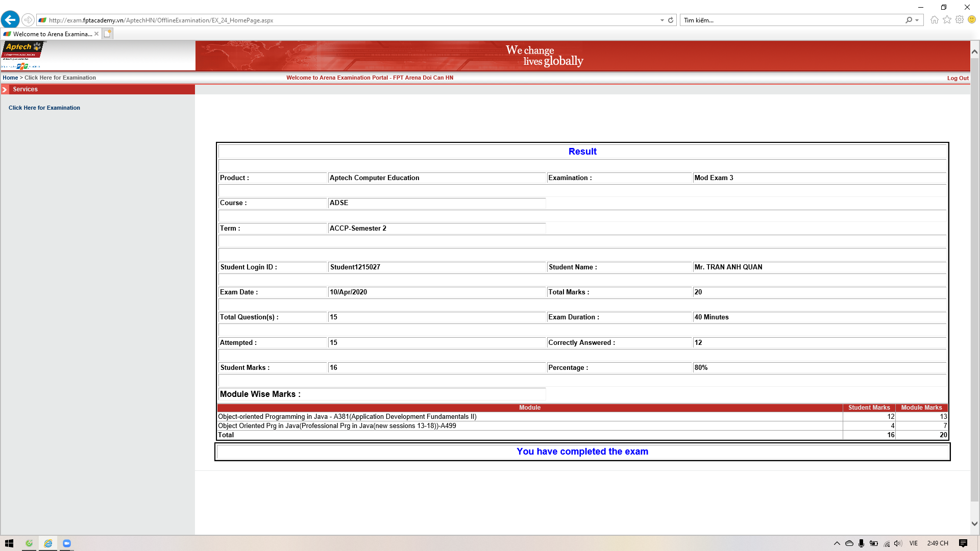Select the Student1215027 login ID
This screenshot has height=551, width=980.
pos(355,267)
